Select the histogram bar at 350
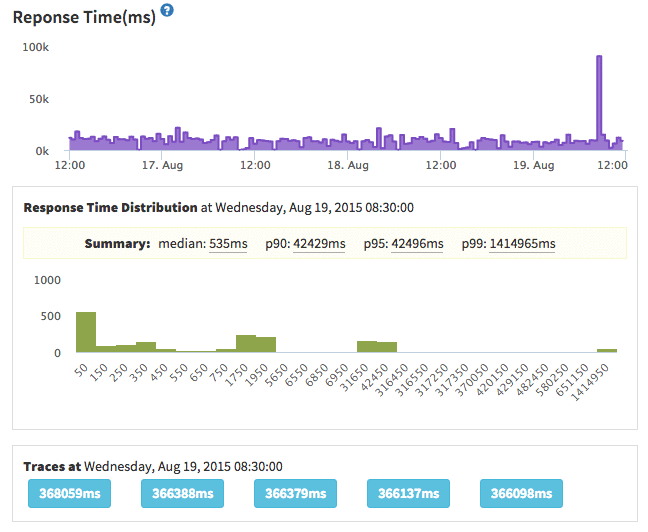The width and height of the screenshot is (648, 532). pyautogui.click(x=146, y=347)
